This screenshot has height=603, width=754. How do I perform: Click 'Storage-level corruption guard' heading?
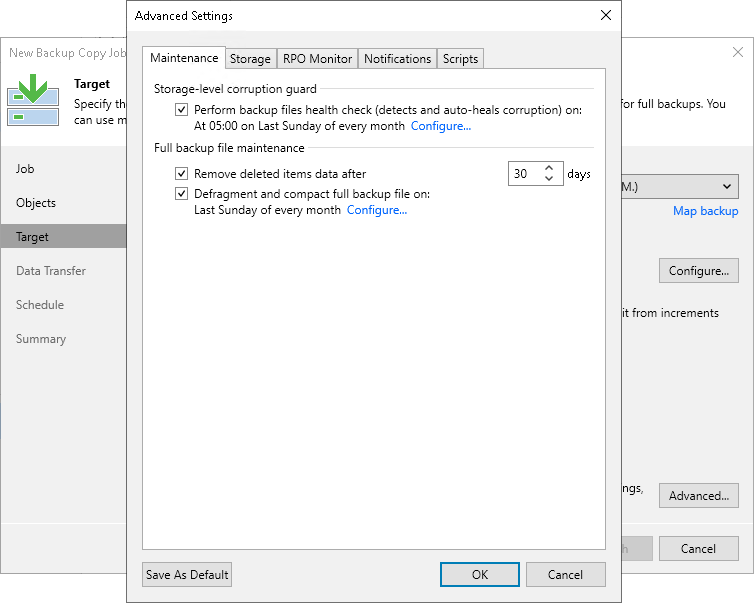pos(235,89)
